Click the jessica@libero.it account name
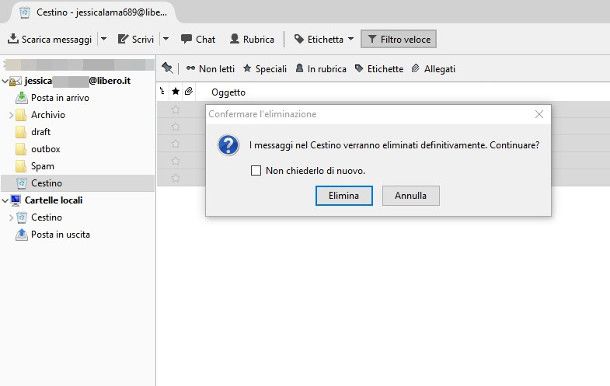610x386 pixels. pos(77,81)
